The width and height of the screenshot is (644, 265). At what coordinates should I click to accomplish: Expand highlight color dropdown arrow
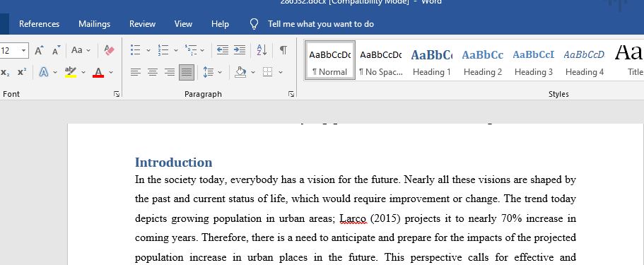coord(83,73)
